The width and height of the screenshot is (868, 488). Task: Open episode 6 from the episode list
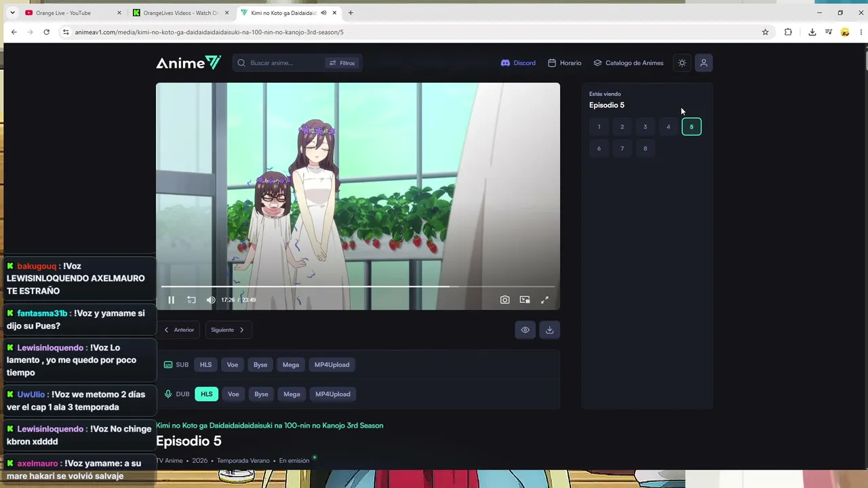[599, 148]
